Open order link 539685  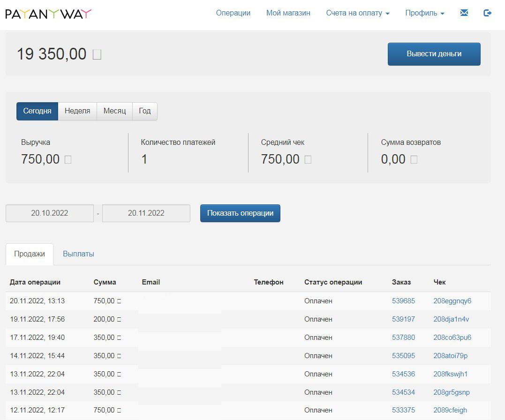point(403,301)
